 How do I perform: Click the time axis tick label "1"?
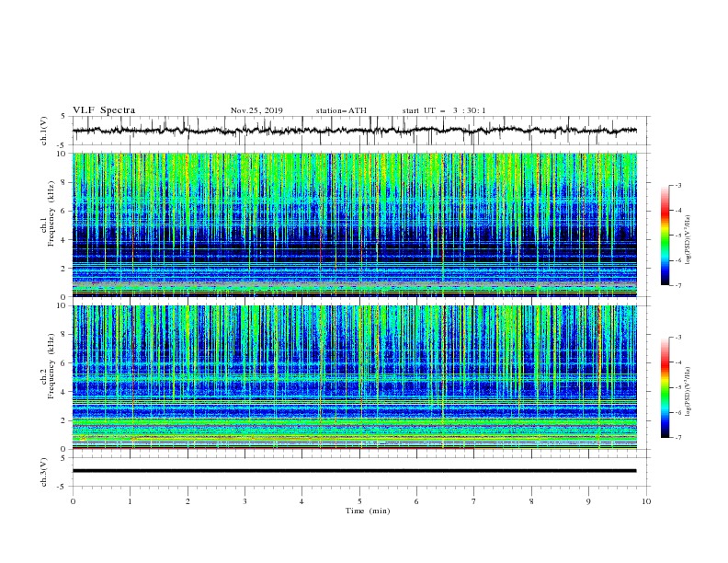click(131, 501)
